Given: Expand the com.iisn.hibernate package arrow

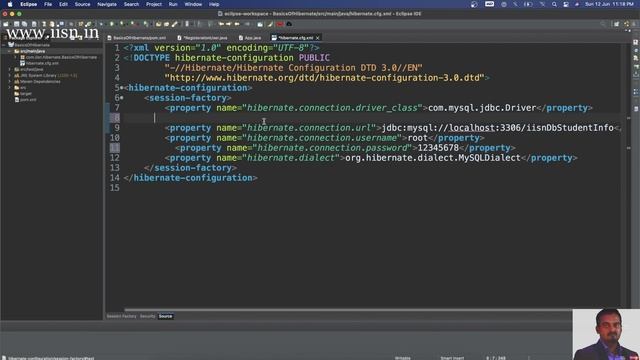Looking at the screenshot, I should (x=16, y=58).
